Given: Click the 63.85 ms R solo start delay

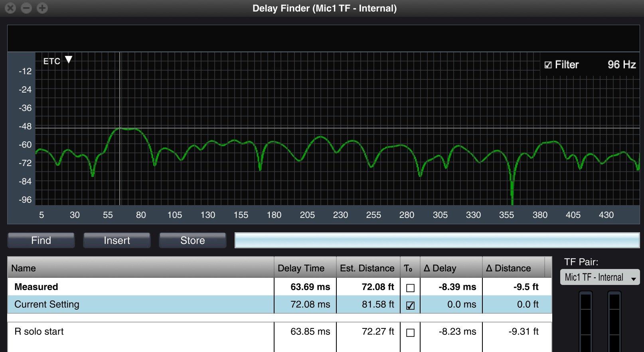Looking at the screenshot, I should tap(310, 332).
